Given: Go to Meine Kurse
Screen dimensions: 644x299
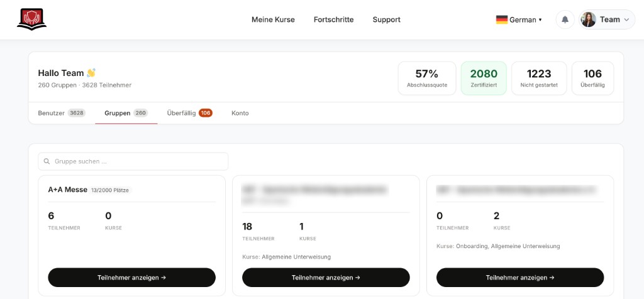Looking at the screenshot, I should pos(273,19).
